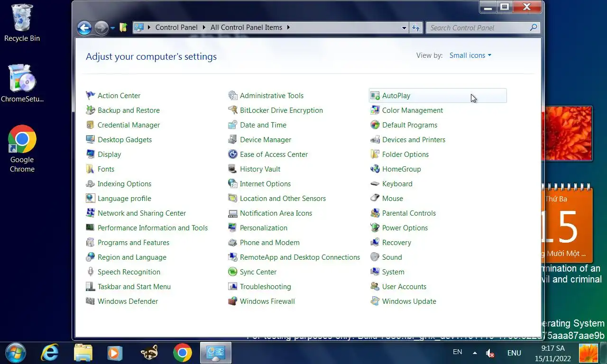Click the Speech Recognition microphone icon

pyautogui.click(x=90, y=272)
